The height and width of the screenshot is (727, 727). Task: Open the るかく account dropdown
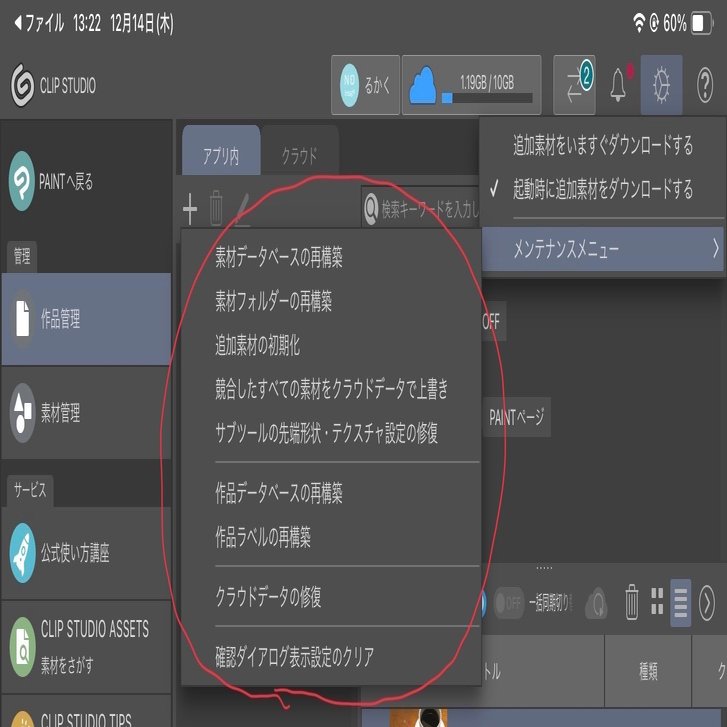365,85
